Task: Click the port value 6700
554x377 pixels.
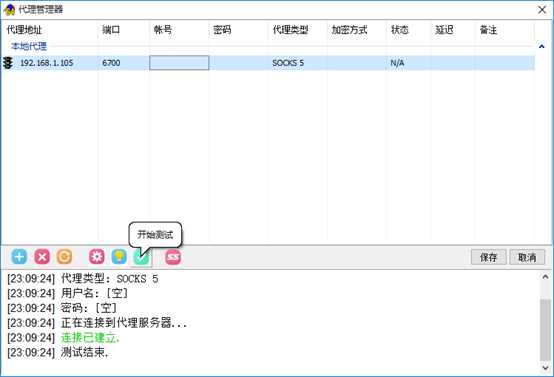Action: (x=111, y=63)
